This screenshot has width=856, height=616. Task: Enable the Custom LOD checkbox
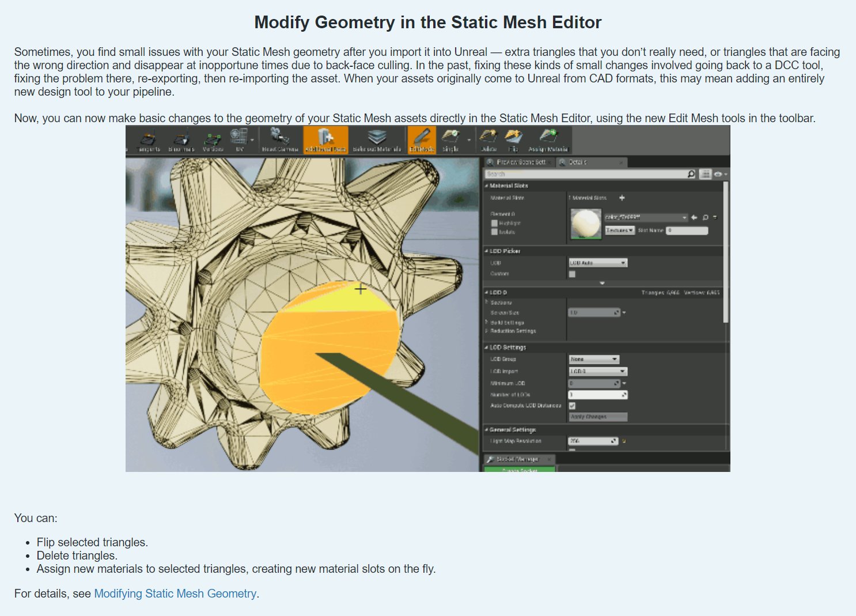tap(572, 274)
